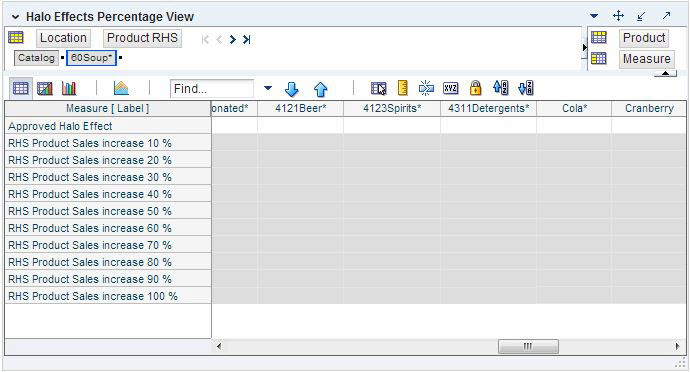Select the Cola* column header
The width and height of the screenshot is (690, 372).
(x=574, y=108)
